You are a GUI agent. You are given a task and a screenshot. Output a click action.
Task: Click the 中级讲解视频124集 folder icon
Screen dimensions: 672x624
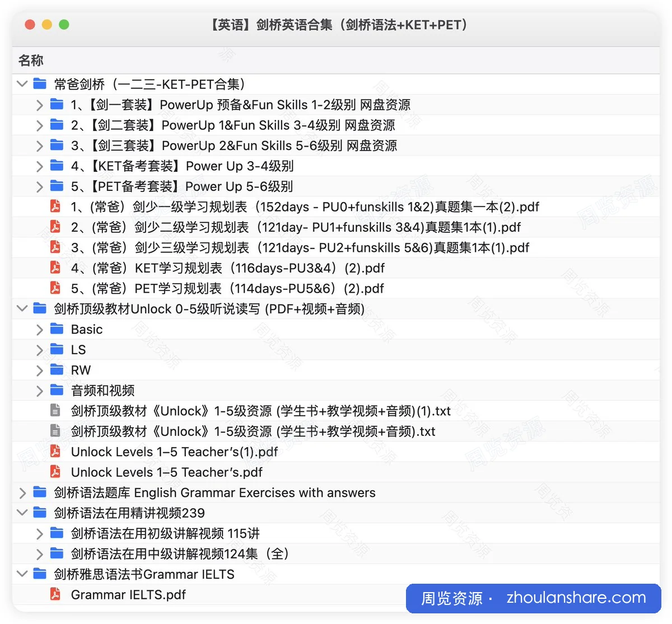click(x=57, y=553)
